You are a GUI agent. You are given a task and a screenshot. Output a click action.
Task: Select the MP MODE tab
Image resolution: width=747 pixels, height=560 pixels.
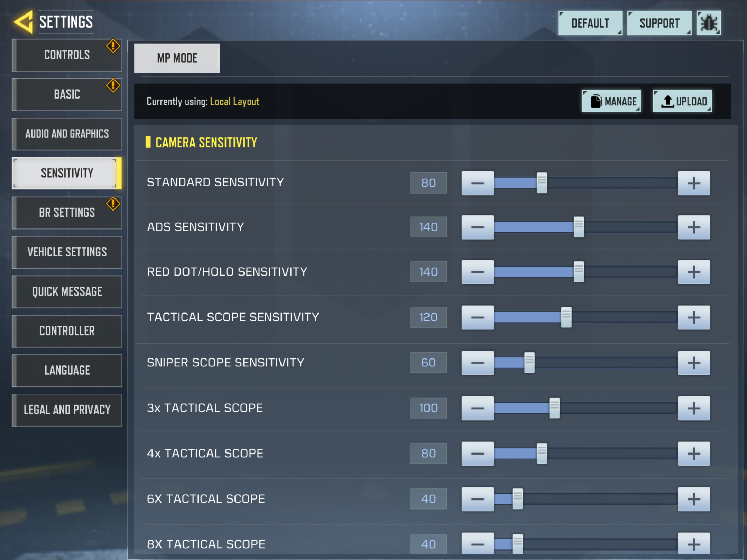click(176, 58)
